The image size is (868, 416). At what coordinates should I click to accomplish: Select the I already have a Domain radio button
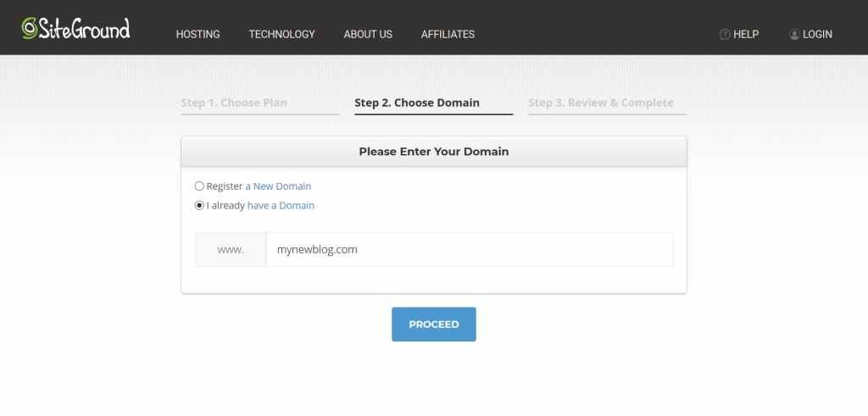[x=199, y=205]
